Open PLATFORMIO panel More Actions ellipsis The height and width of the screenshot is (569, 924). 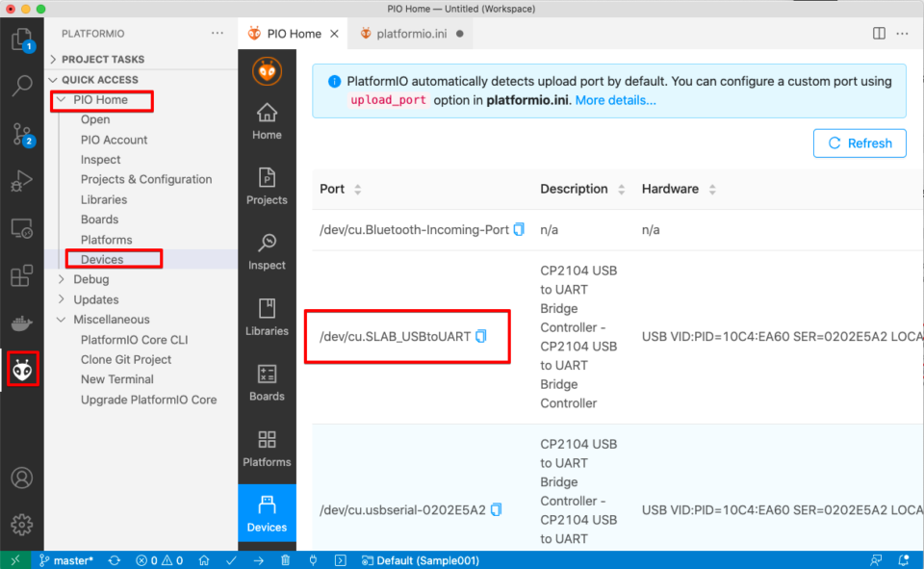click(x=218, y=34)
